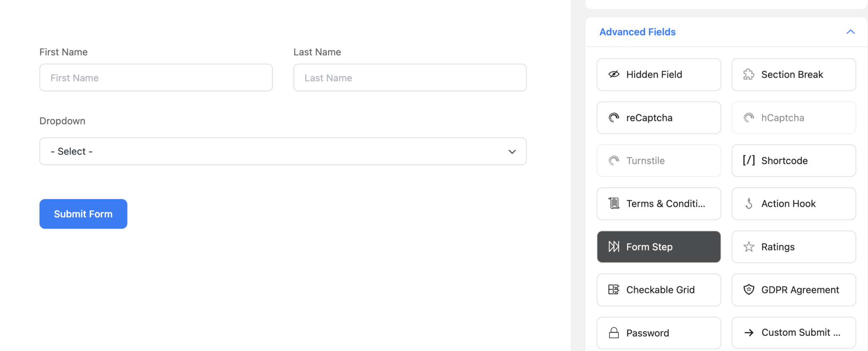Select the Hidden Field element
Image resolution: width=868 pixels, height=351 pixels.
(658, 74)
